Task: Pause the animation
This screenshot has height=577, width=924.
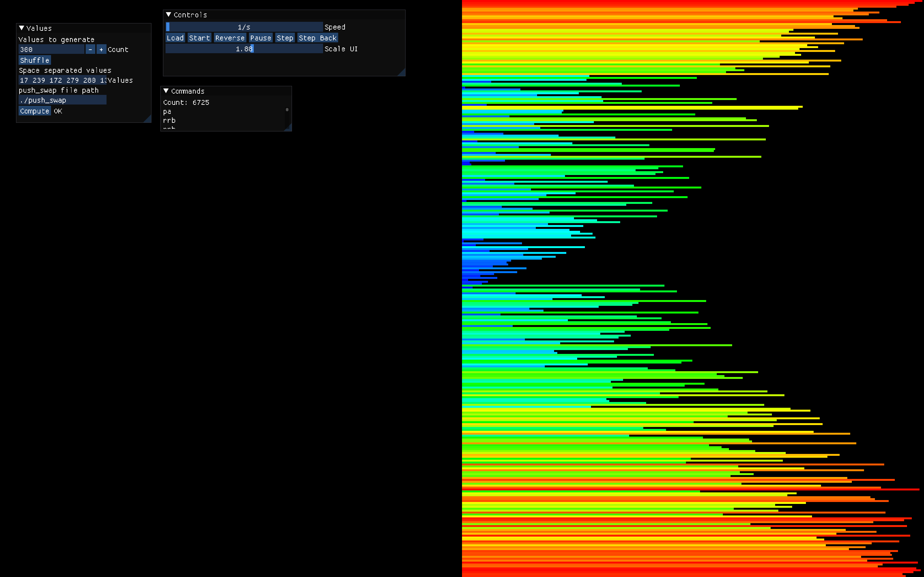Action: (x=261, y=38)
